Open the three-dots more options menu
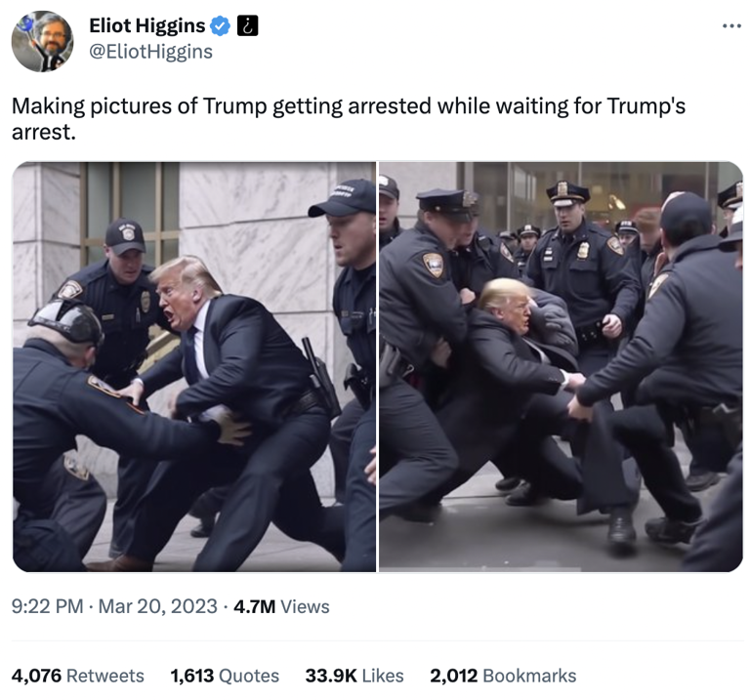 point(731,25)
